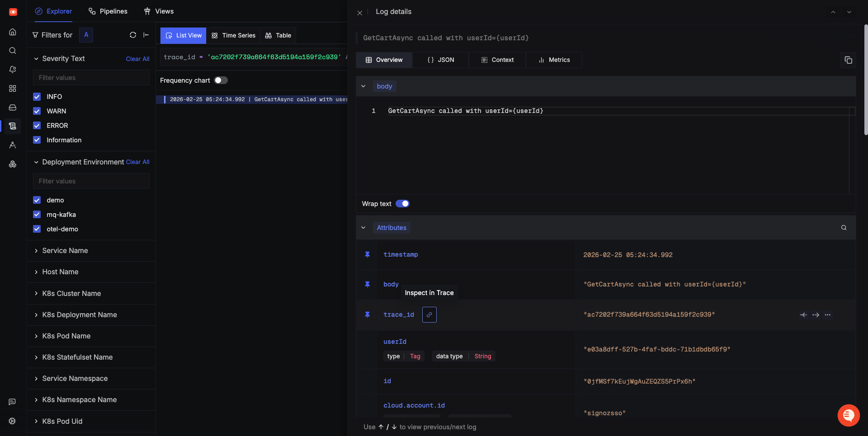Expand the Service Name filter
This screenshot has width=868, height=436.
pos(65,251)
